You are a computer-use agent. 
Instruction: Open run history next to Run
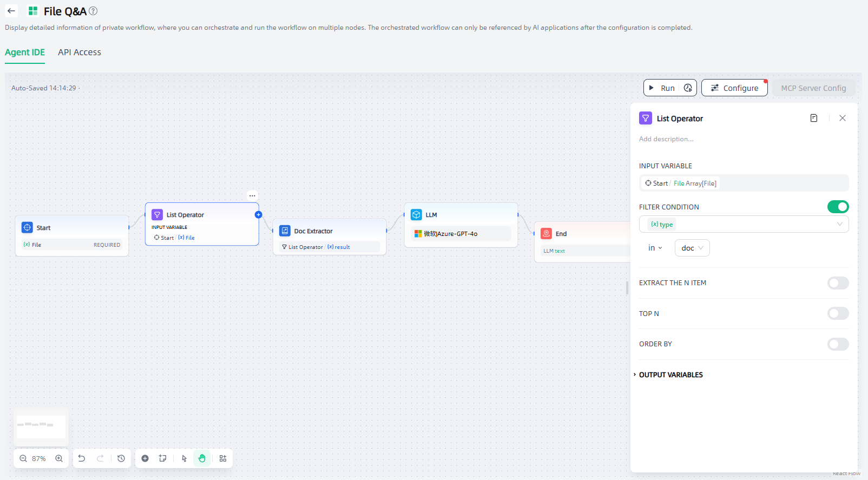click(x=688, y=88)
